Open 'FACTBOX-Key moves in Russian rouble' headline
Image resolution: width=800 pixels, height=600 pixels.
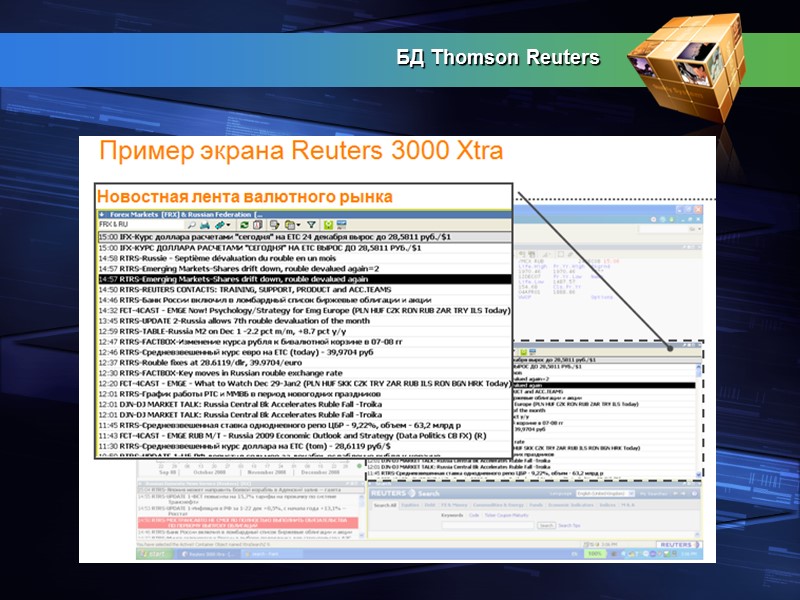[305, 373]
